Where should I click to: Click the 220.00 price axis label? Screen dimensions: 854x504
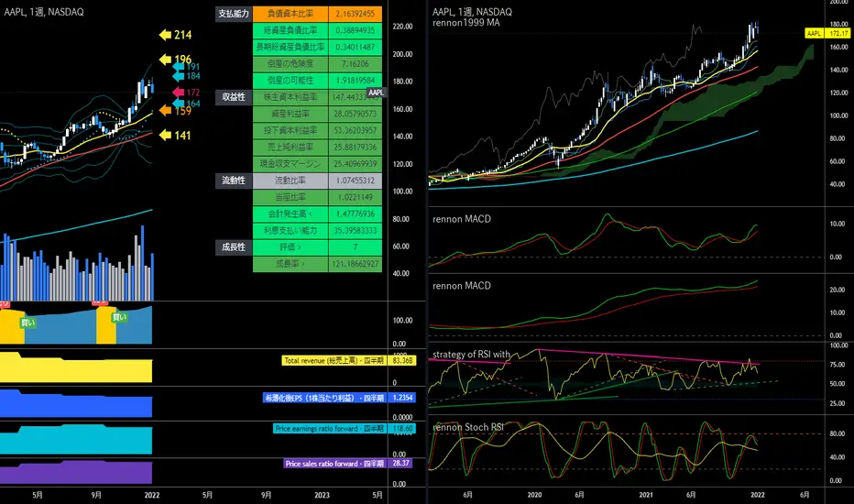pyautogui.click(x=402, y=27)
